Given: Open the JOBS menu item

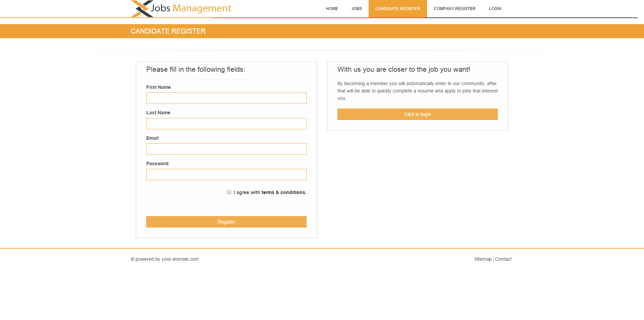Looking at the screenshot, I should click(357, 9).
